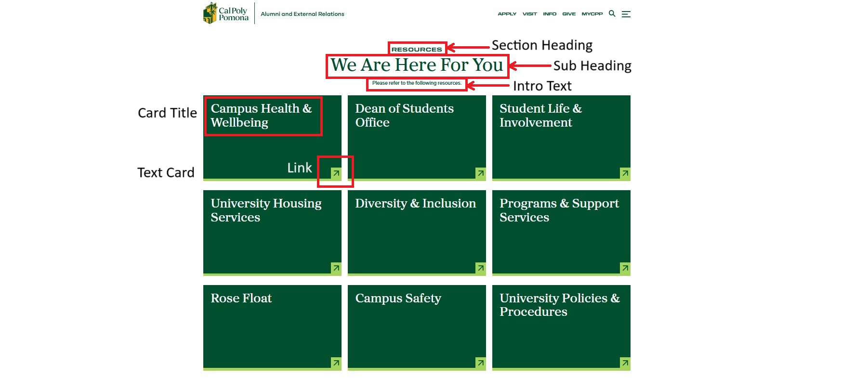This screenshot has width=868, height=390.
Task: Open the Campus Safety card title
Action: pyautogui.click(x=398, y=299)
